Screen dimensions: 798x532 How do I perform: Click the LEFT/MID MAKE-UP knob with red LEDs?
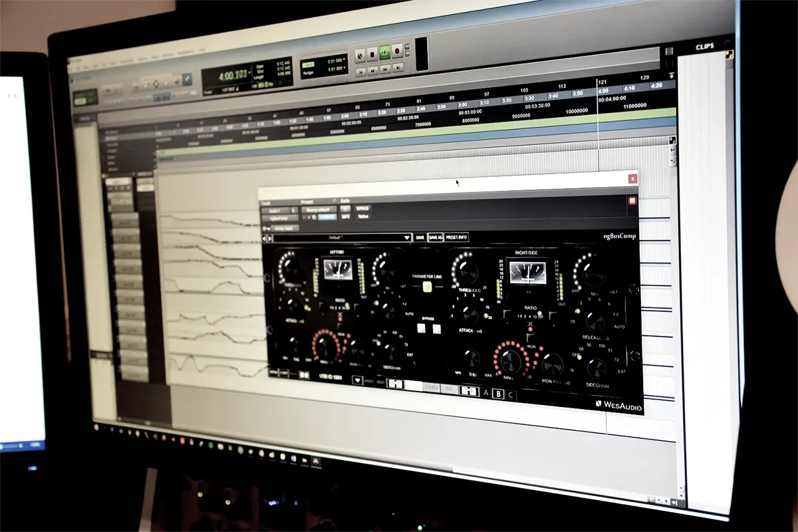pyautogui.click(x=325, y=346)
